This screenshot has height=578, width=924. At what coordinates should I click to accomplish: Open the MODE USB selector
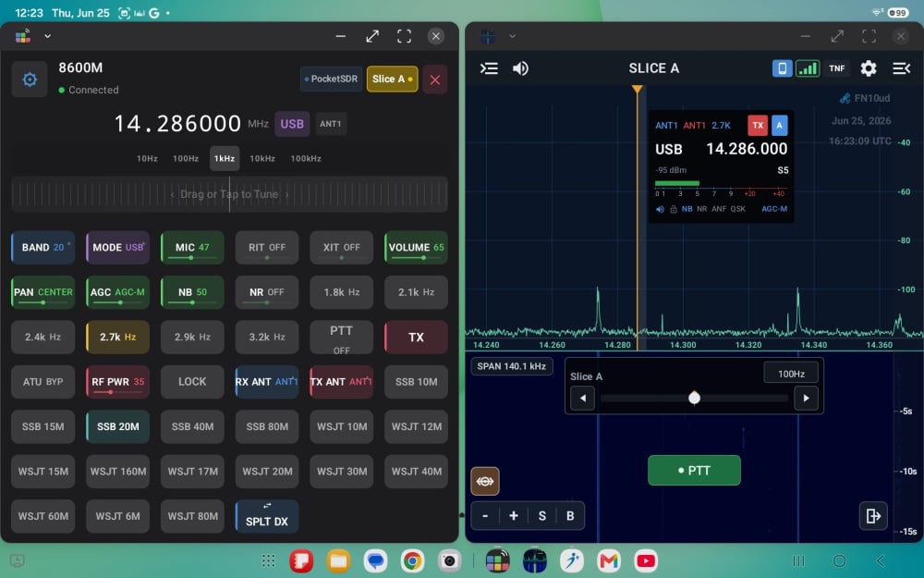point(118,248)
